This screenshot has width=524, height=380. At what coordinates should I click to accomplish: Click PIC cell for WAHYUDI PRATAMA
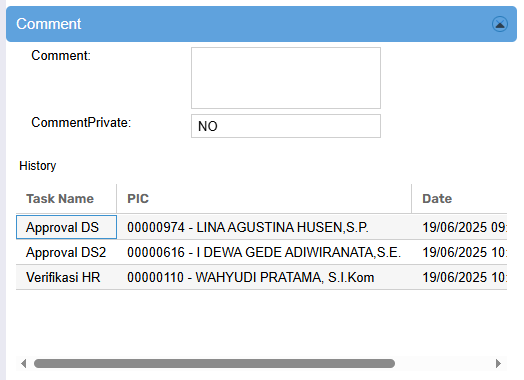(264, 277)
